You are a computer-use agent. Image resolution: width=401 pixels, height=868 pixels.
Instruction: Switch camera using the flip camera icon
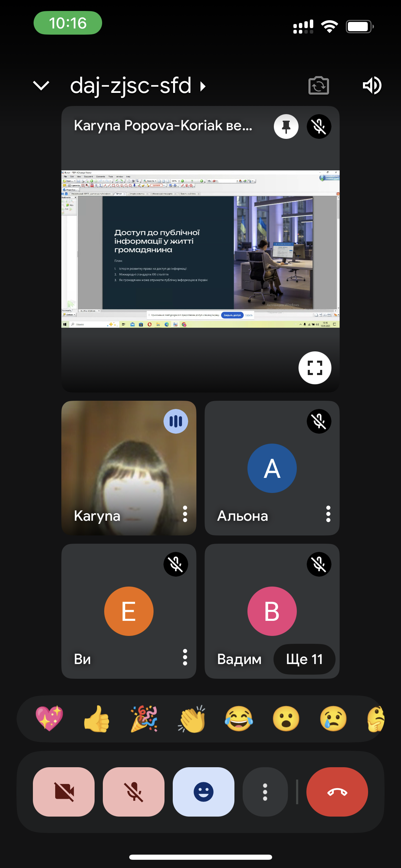coord(318,86)
